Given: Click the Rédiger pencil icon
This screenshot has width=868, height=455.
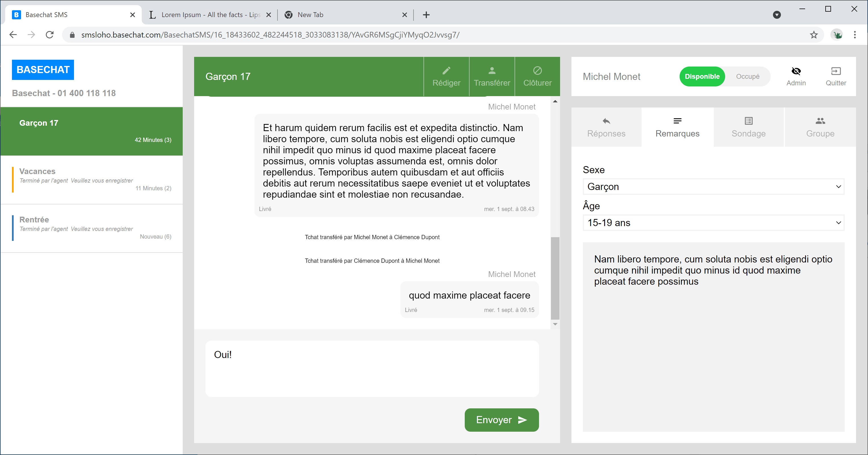Looking at the screenshot, I should 446,71.
